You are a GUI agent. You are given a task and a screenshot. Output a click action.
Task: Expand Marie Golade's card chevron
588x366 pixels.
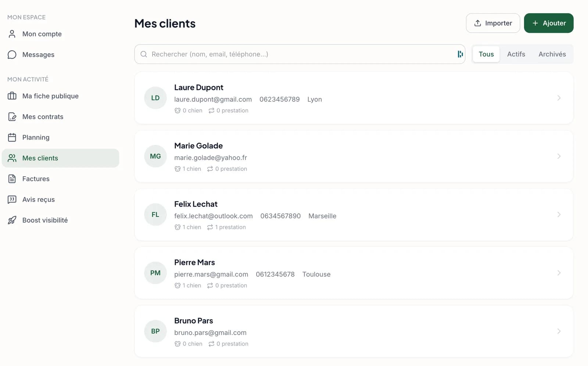[559, 156]
